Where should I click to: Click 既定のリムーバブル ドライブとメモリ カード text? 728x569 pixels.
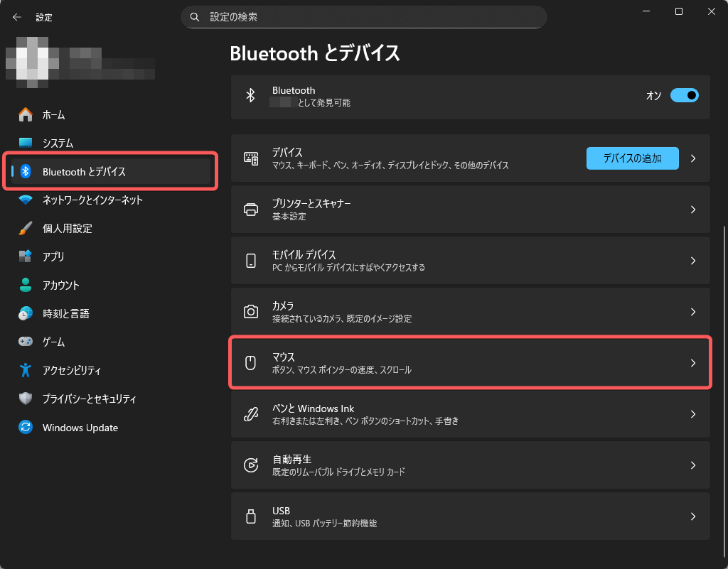[338, 472]
